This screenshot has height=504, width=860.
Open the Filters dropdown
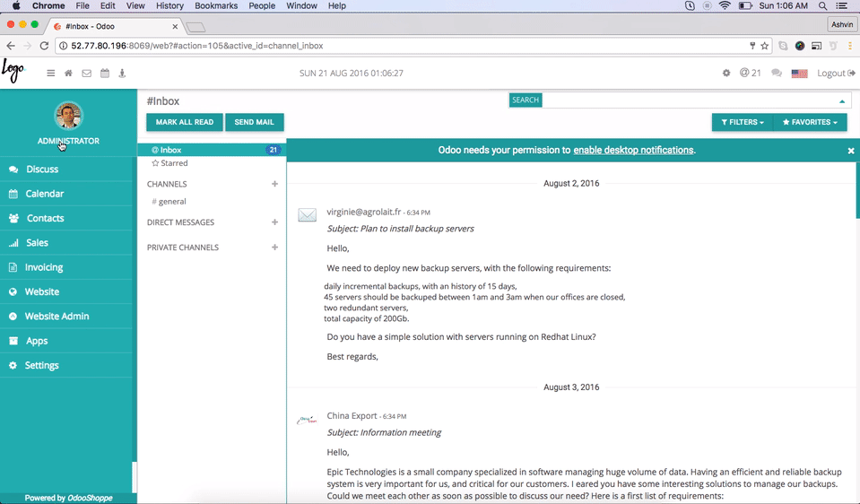click(x=743, y=122)
